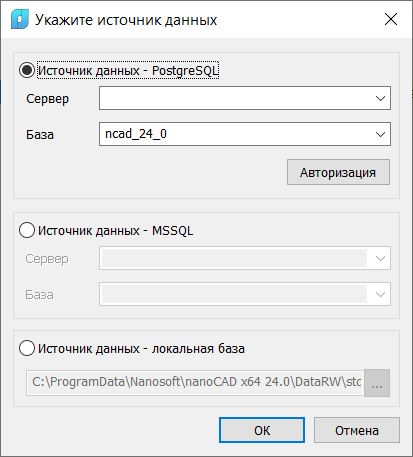Image resolution: width=413 pixels, height=457 pixels.
Task: Choose the local database data source option
Action: point(27,348)
